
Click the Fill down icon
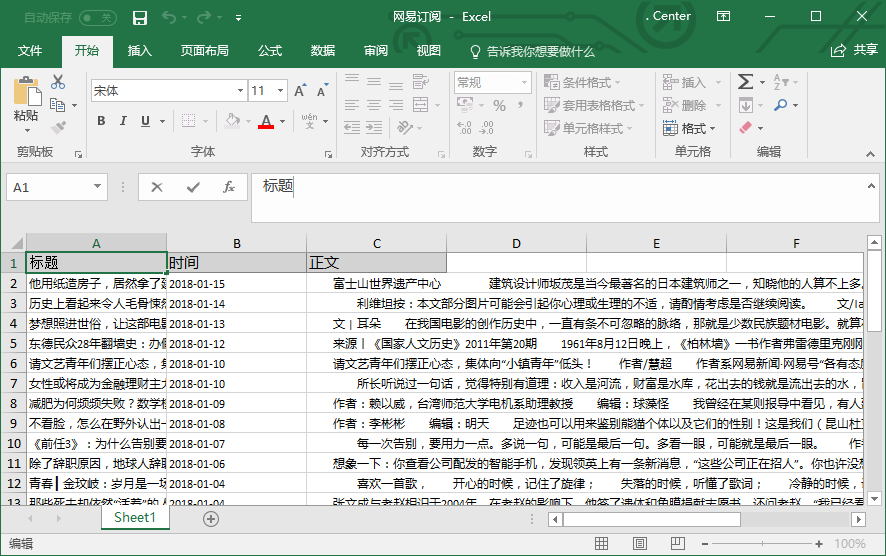point(746,105)
